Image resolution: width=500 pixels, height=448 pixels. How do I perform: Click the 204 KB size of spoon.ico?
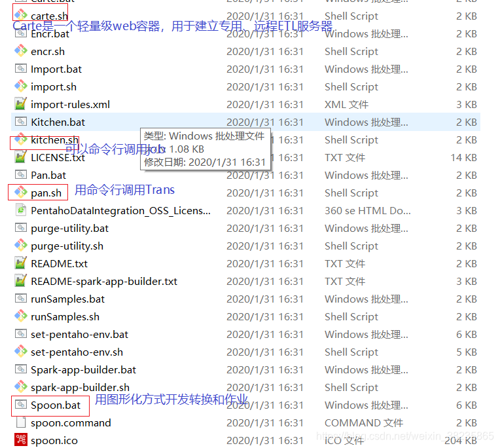coord(461,441)
